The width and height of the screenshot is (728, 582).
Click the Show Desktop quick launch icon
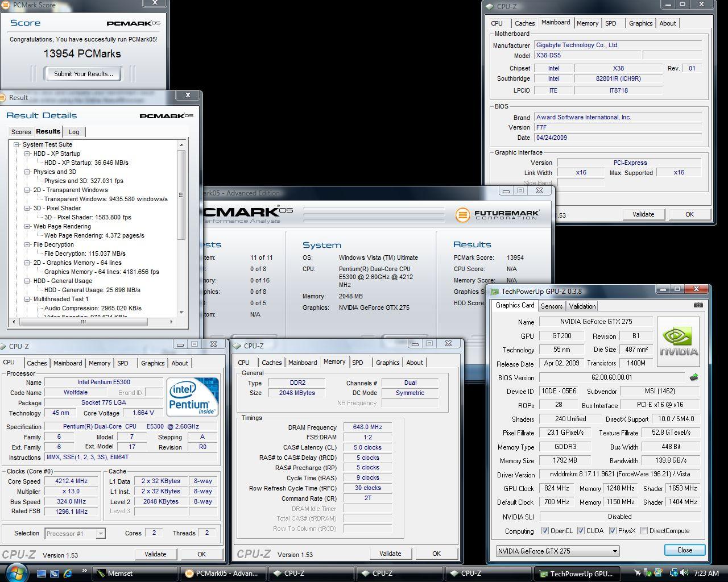point(42,573)
